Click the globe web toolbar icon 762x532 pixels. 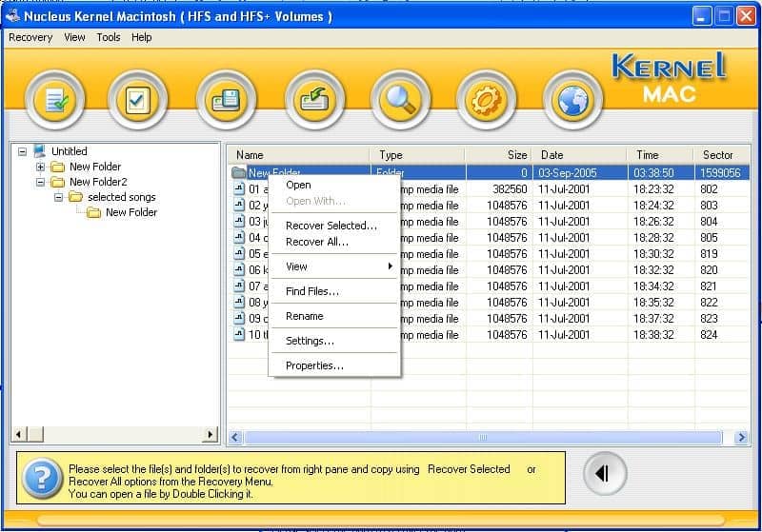coord(572,101)
